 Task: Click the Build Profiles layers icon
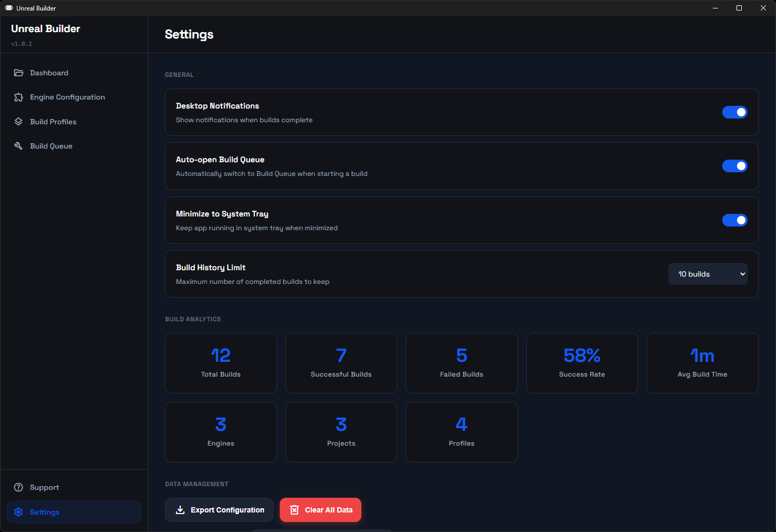(18, 122)
